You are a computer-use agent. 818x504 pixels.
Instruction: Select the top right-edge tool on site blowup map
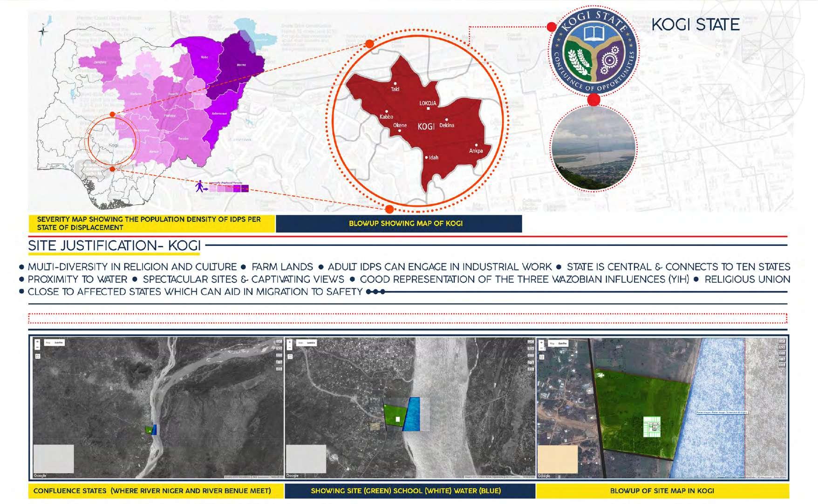pyautogui.click(x=782, y=342)
